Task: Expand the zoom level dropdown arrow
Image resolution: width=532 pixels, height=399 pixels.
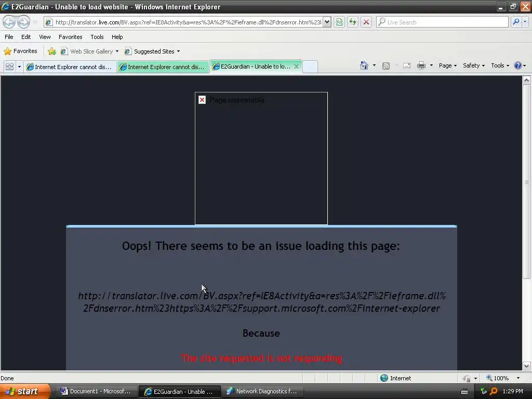Action: click(518, 378)
